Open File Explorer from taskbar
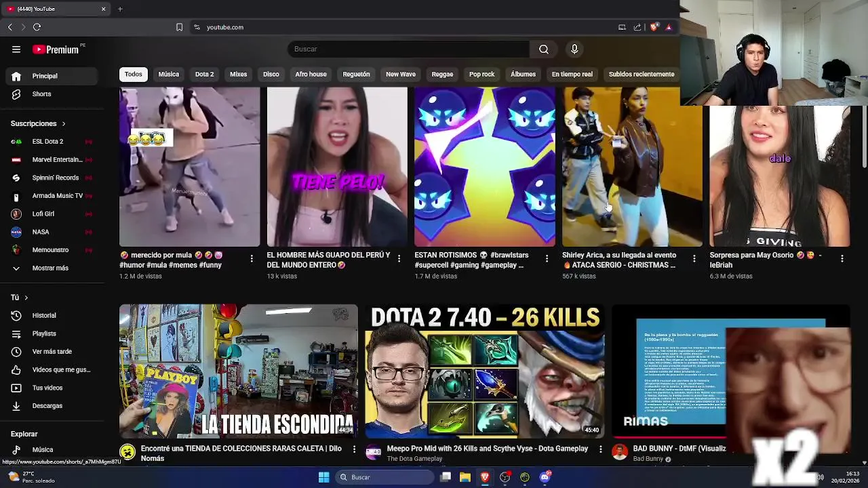868x488 pixels. tap(465, 477)
